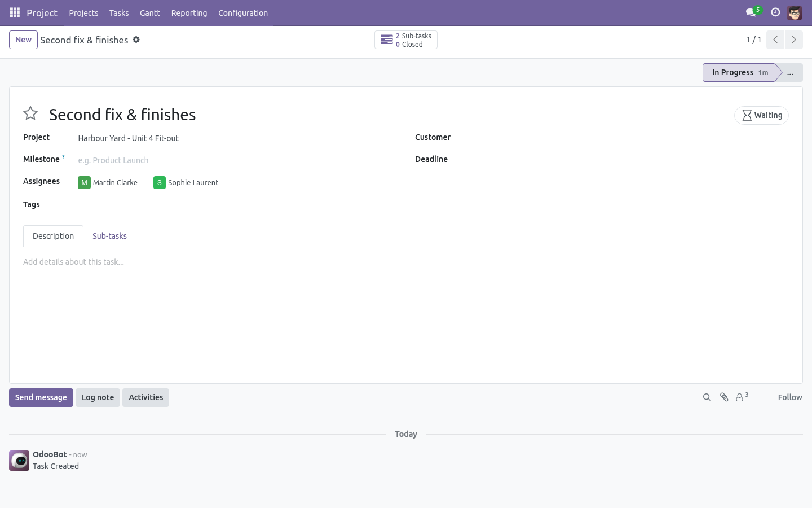Open the Tasks menu
The height and width of the screenshot is (508, 812).
[x=119, y=13]
